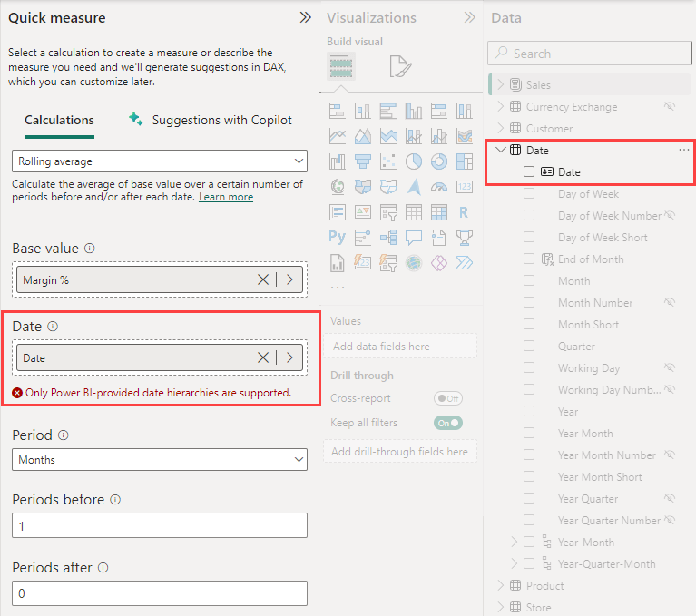Screen dimensions: 696x616
Task: Choose the pie chart visual
Action: point(414,161)
